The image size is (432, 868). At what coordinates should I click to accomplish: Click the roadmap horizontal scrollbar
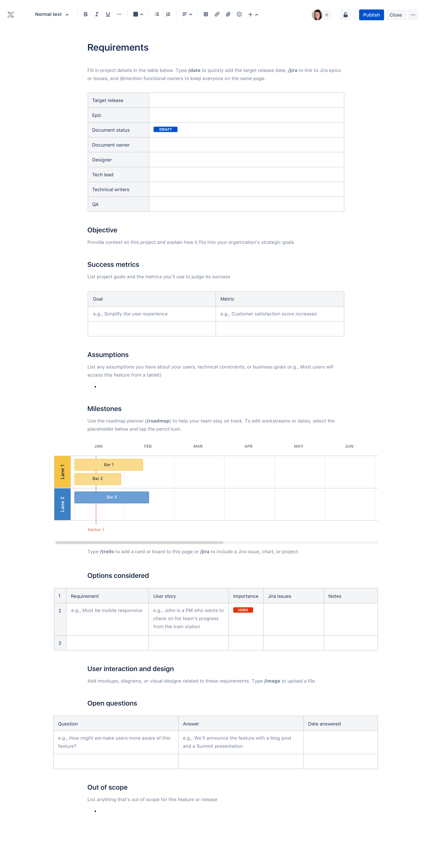(139, 542)
